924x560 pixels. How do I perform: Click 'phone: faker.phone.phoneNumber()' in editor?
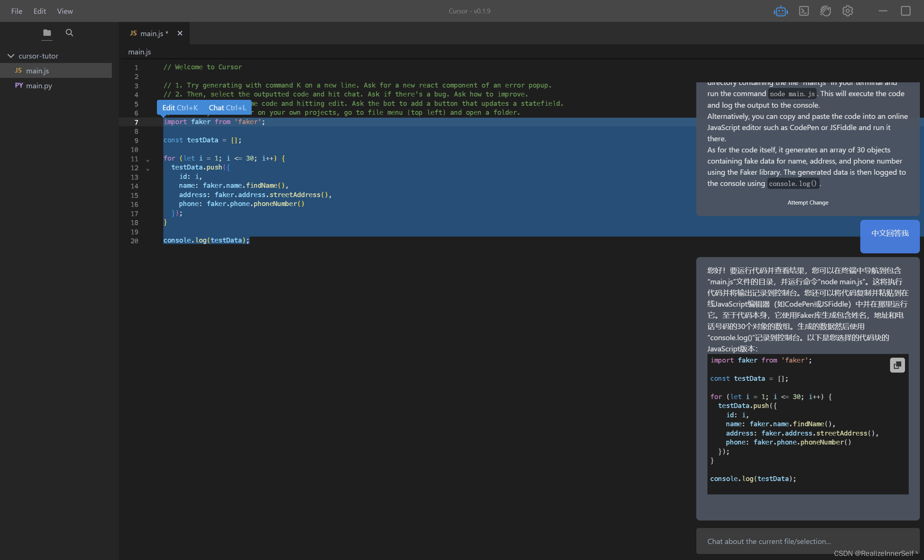[x=242, y=203]
